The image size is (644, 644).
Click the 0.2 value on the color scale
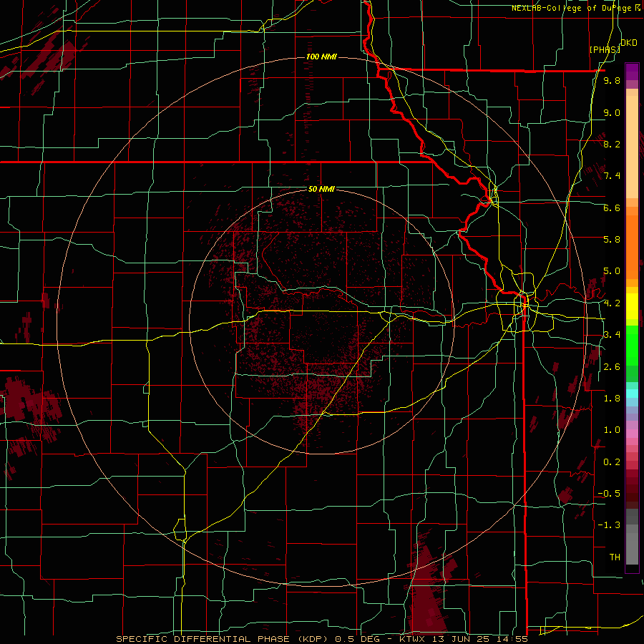pos(612,462)
